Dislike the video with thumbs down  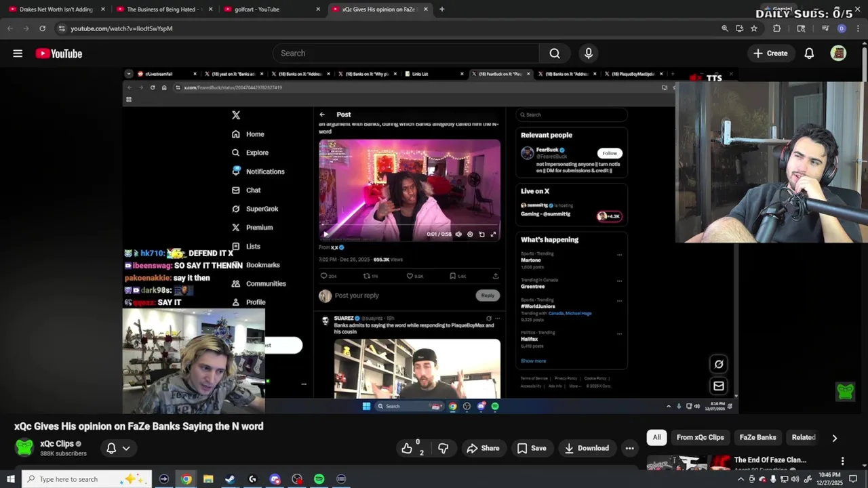point(443,448)
